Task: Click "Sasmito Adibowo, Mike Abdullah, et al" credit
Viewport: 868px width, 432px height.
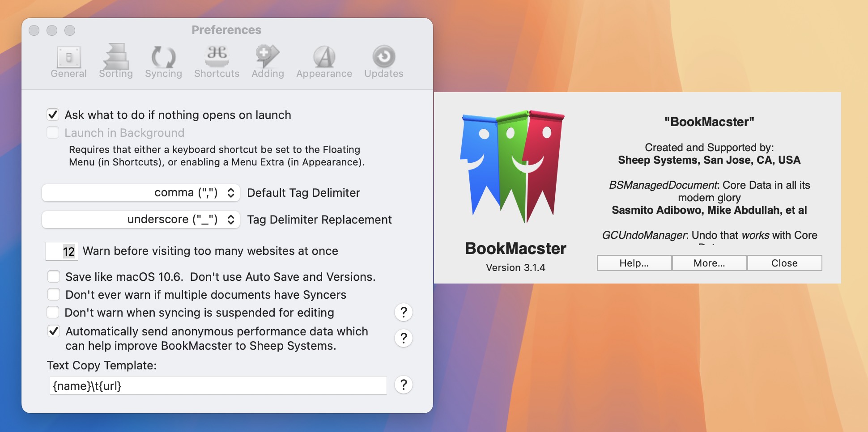Action: [709, 210]
